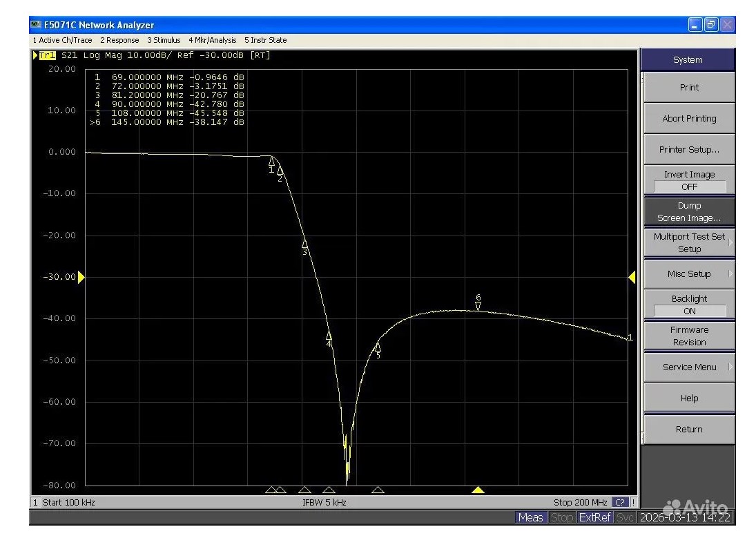Expand the Multiport Test Set Setup submenu

688,242
